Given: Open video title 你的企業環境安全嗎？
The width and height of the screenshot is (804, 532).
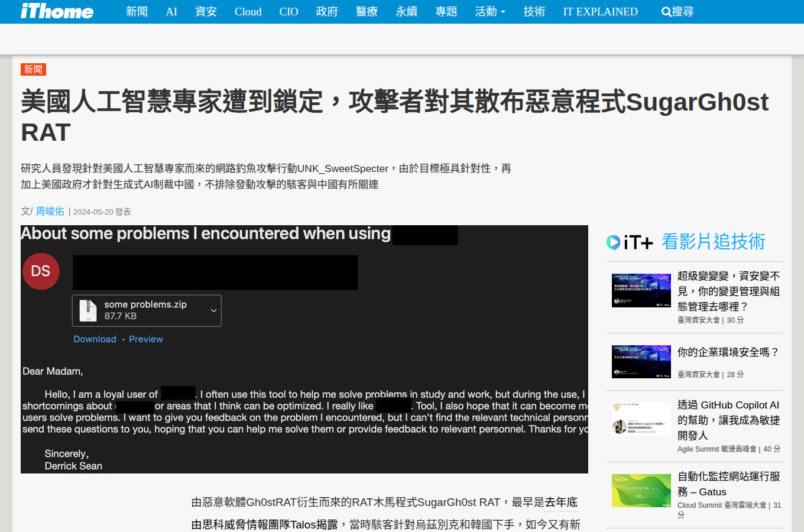Looking at the screenshot, I should click(728, 352).
